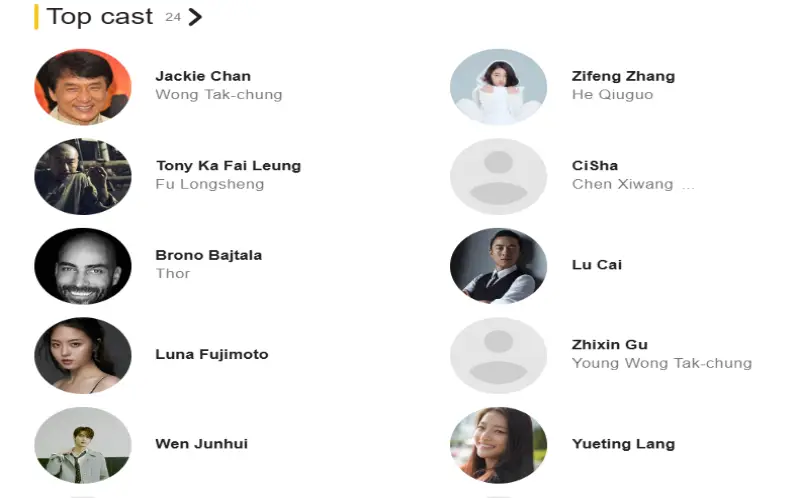Viewport: 788px width, 498px height.
Task: Expand the ellipsis after Chen Xiwang
Action: tap(687, 185)
